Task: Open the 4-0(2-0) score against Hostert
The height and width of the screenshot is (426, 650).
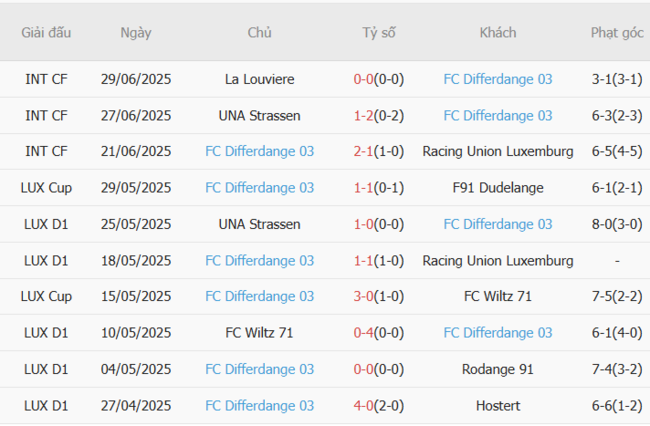Action: tap(379, 406)
